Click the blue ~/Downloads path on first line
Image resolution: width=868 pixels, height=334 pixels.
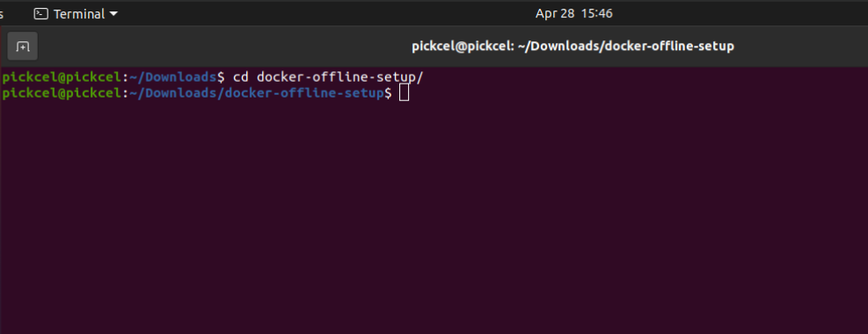coord(172,77)
